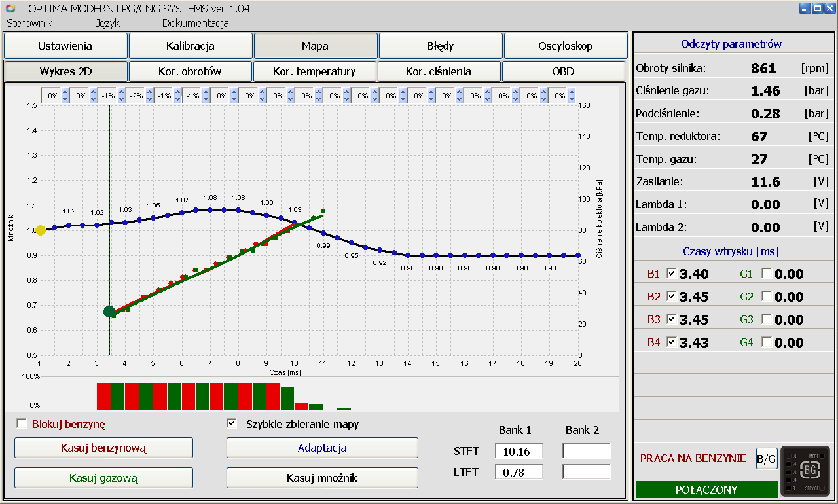Click the Ciśnienie gazu value 1.46

[x=765, y=91]
